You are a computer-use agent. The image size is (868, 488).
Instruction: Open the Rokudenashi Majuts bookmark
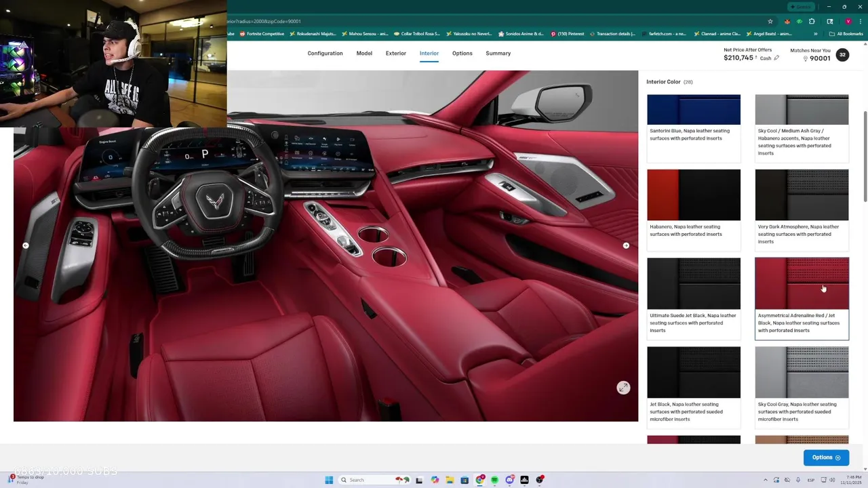(x=313, y=34)
